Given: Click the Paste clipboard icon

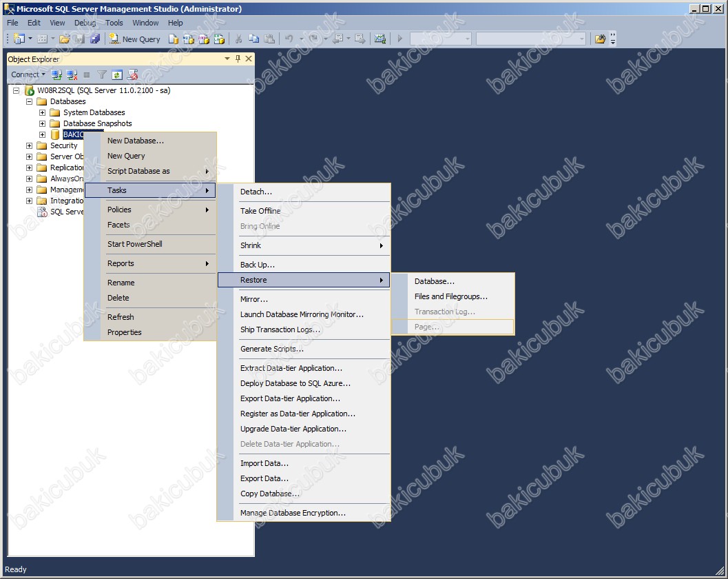Looking at the screenshot, I should [x=269, y=39].
